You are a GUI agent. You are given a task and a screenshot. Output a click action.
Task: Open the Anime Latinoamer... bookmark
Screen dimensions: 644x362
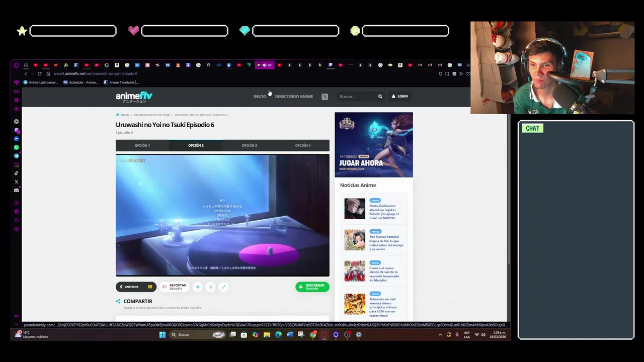coord(41,82)
